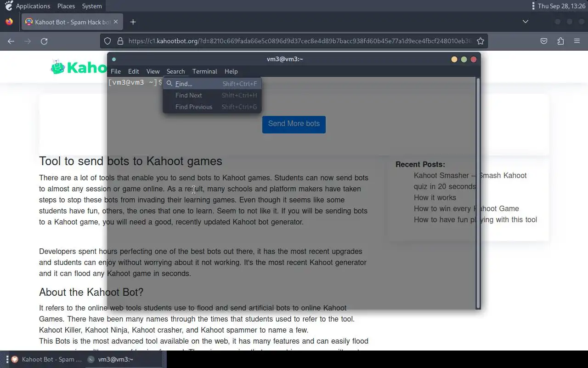Minimize the terminal with the yellow button
The height and width of the screenshot is (368, 588).
tap(454, 59)
